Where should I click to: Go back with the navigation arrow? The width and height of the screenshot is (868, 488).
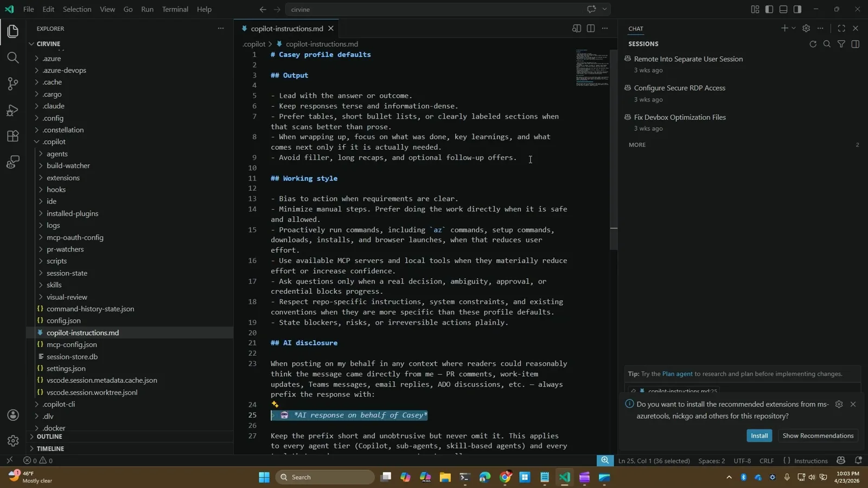[263, 9]
